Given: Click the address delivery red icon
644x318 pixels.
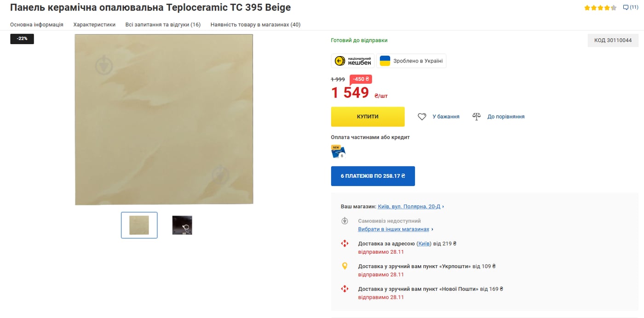Looking at the screenshot, I should 345,244.
